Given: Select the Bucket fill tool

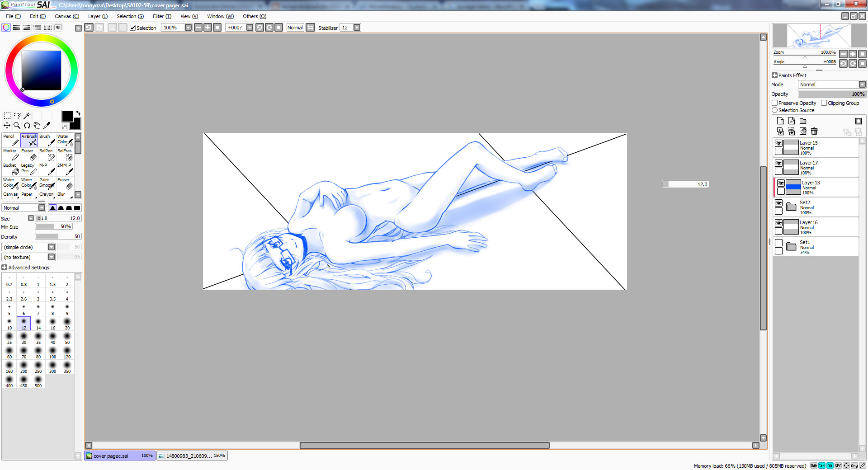Looking at the screenshot, I should point(11,169).
